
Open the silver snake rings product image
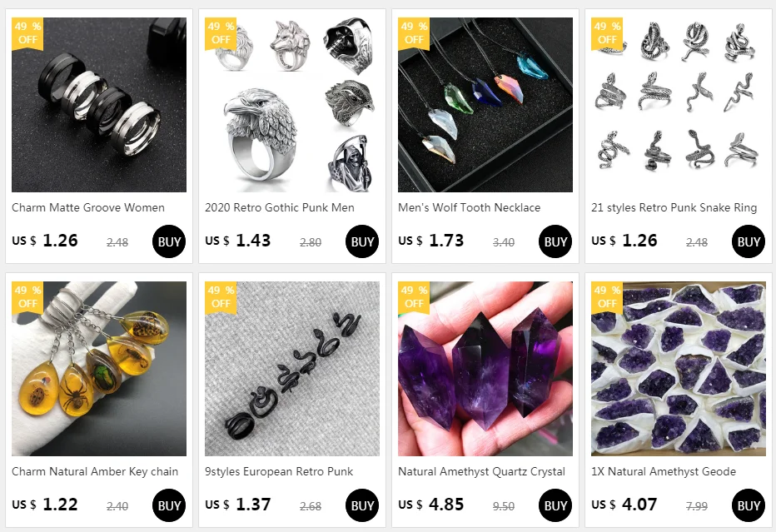point(678,105)
